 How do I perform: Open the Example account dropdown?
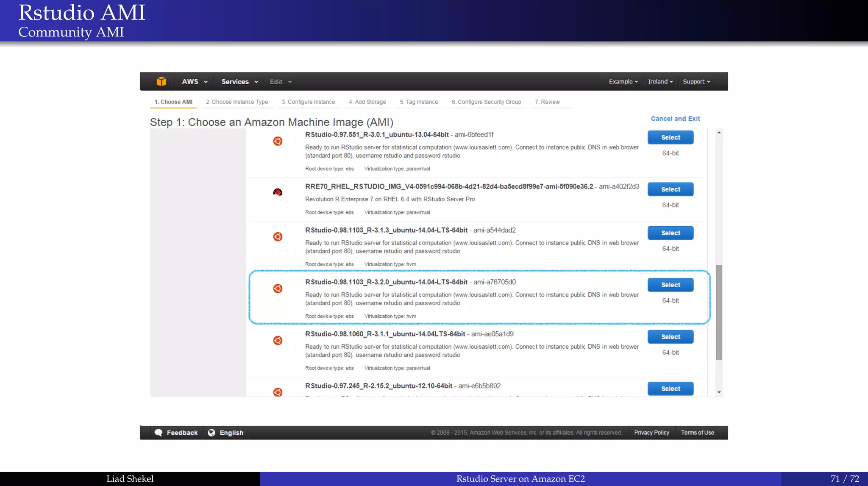(623, 81)
